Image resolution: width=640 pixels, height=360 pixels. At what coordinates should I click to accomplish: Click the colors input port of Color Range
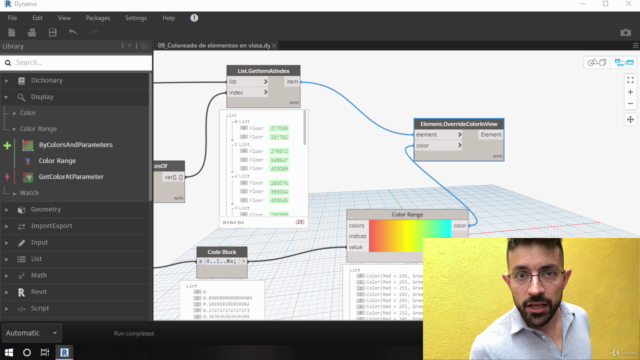pyautogui.click(x=357, y=226)
